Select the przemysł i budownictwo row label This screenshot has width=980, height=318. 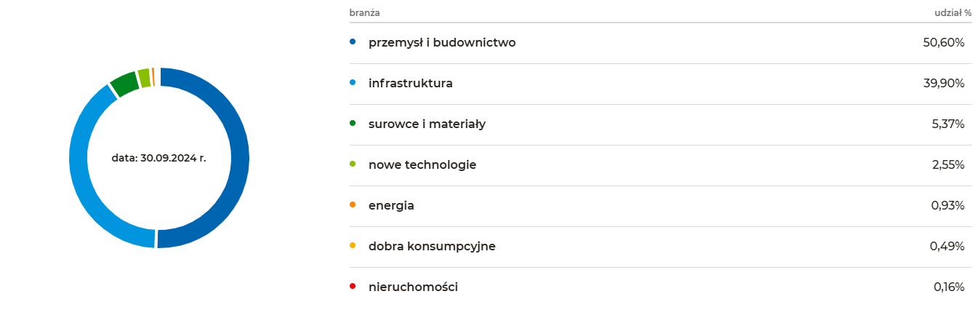click(442, 43)
